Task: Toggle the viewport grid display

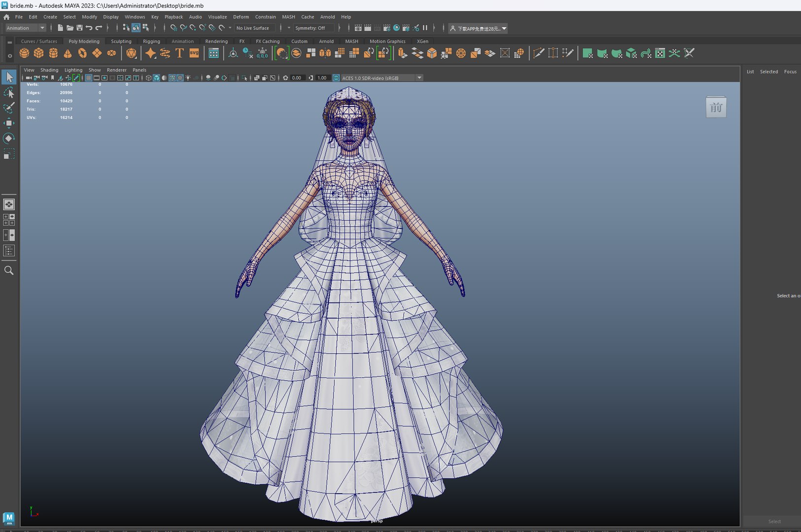Action: [89, 78]
